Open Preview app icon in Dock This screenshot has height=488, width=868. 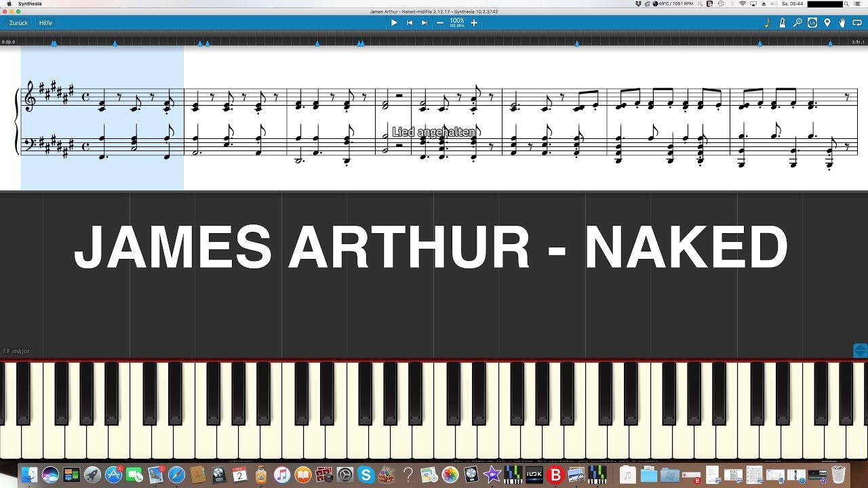576,475
